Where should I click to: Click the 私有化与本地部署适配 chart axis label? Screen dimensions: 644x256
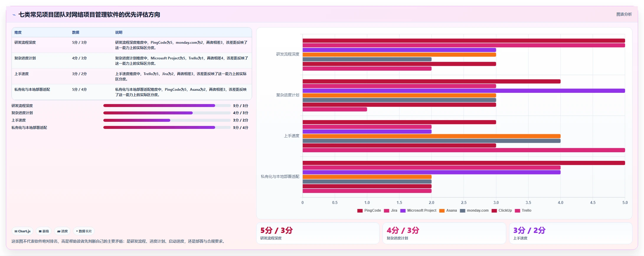(280, 177)
